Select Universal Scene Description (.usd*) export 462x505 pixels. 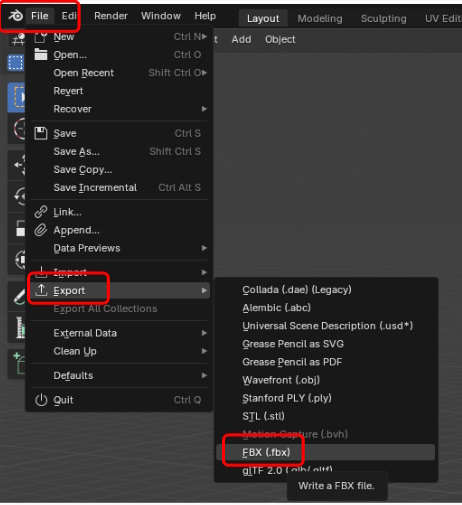[326, 326]
